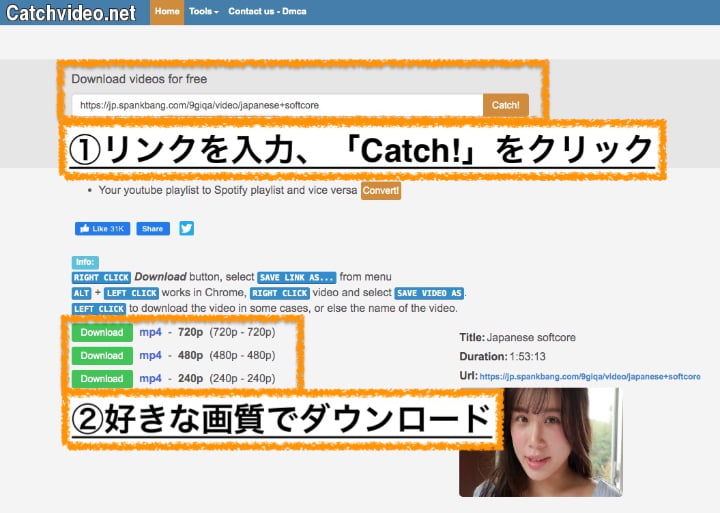Focus the video URL input field

pos(276,105)
